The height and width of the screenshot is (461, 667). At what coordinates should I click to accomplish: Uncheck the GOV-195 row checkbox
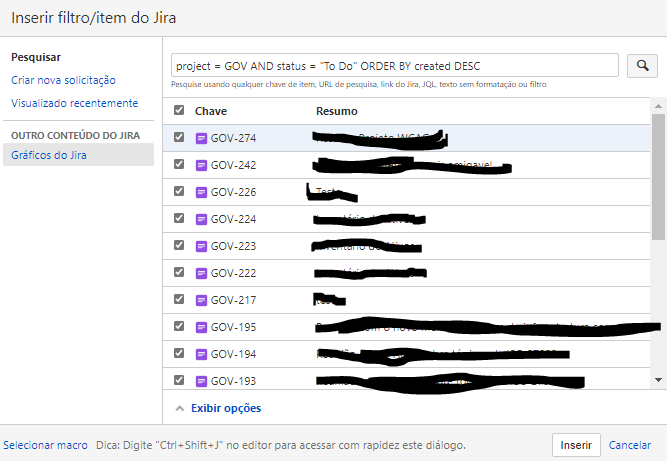click(179, 326)
